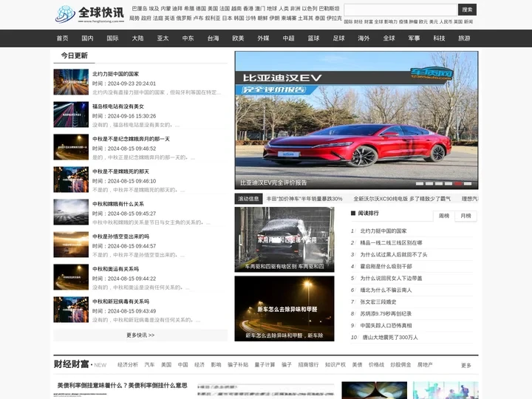
Task: Click 巴厘岛 keyword in header tags
Action: [x=140, y=9]
